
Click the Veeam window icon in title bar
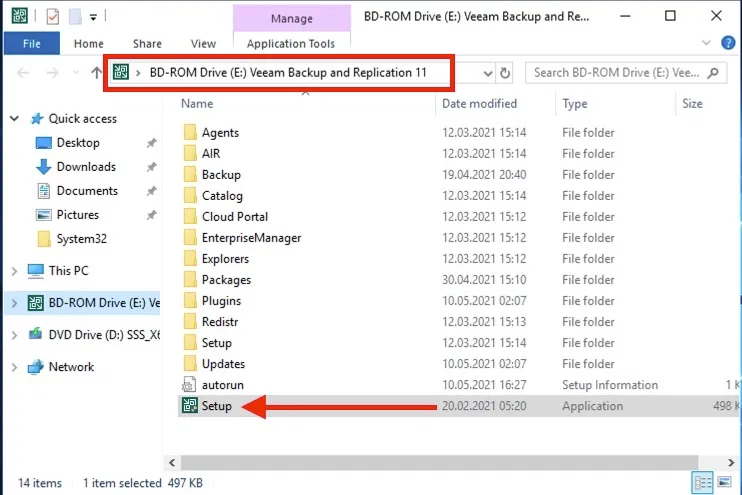point(20,16)
